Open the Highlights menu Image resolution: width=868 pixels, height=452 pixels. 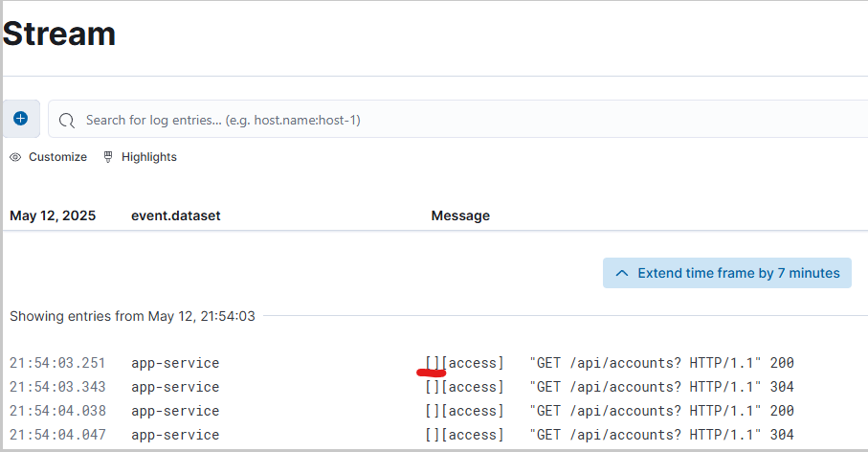click(148, 157)
